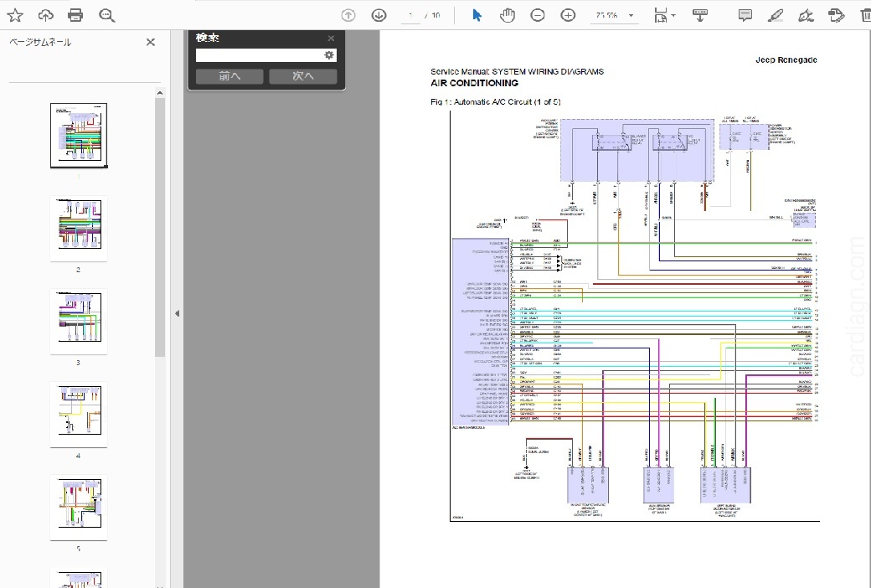The height and width of the screenshot is (588, 871).
Task: Open search settings gear icon
Action: [x=329, y=55]
